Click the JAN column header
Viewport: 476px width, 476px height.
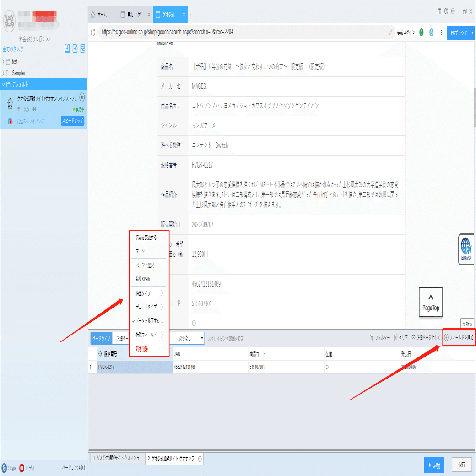(x=210, y=354)
